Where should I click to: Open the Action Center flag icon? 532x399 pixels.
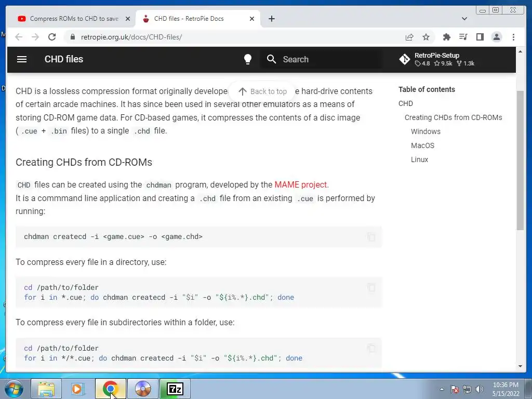click(455, 389)
